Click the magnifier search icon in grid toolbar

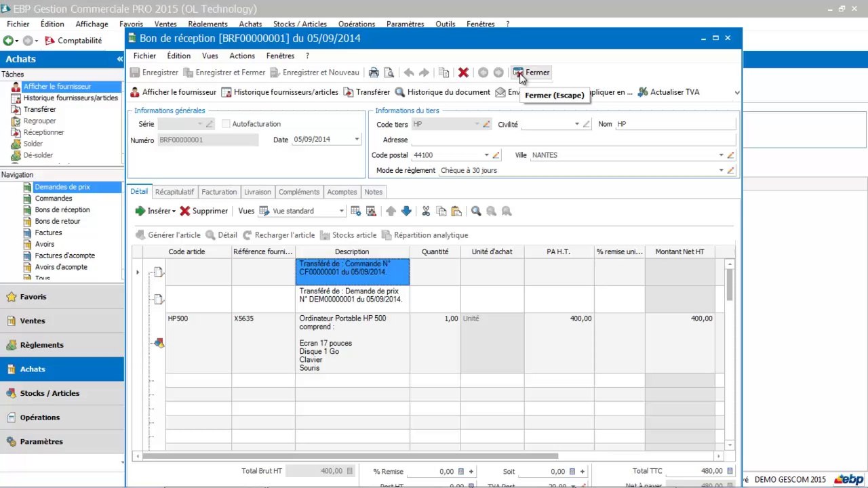476,211
